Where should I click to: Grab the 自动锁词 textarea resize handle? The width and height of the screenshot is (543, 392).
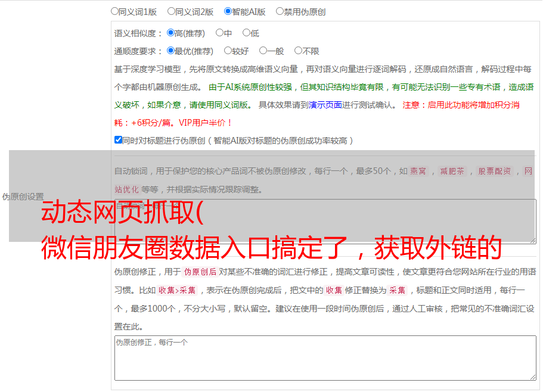(x=532, y=239)
